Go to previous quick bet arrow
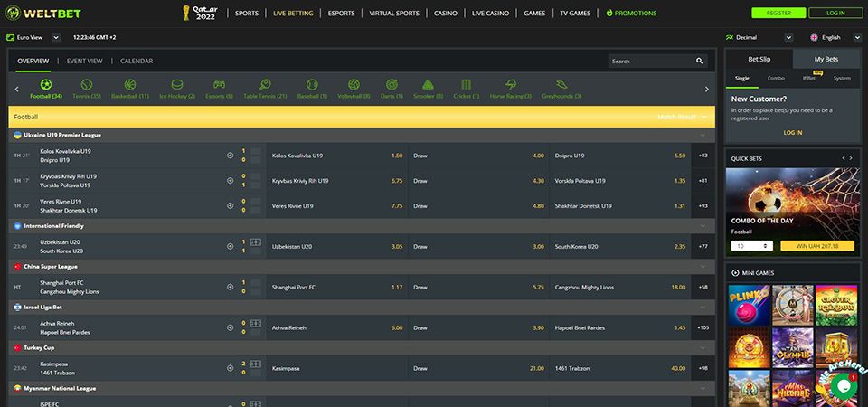The image size is (868, 407). pyautogui.click(x=844, y=158)
